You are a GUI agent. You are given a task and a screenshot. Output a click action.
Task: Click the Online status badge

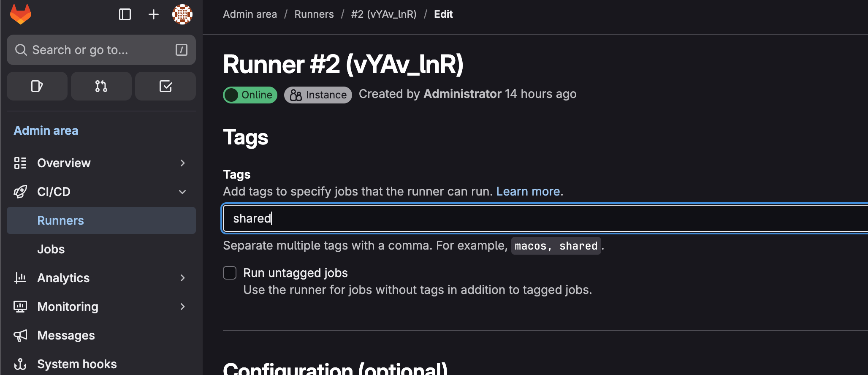(x=250, y=95)
